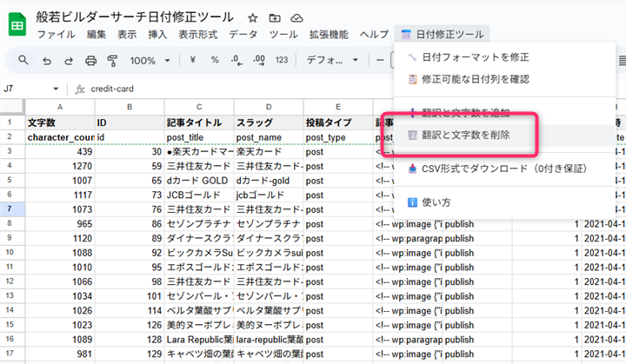The image size is (626, 364).
Task: Check the cloud save status icon
Action: pyautogui.click(x=296, y=18)
